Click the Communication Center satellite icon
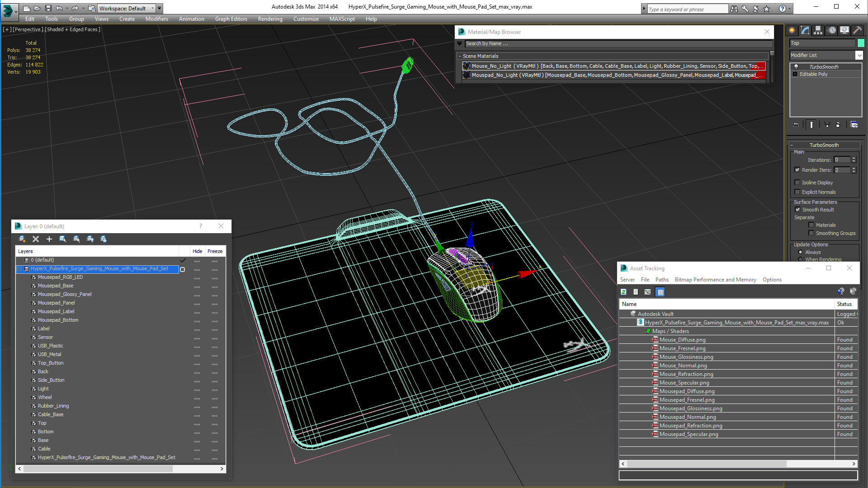868x488 pixels. [x=755, y=9]
